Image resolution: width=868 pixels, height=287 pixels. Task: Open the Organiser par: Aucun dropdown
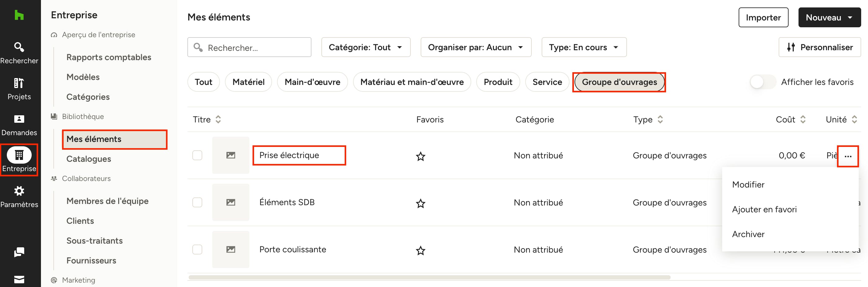pos(476,47)
